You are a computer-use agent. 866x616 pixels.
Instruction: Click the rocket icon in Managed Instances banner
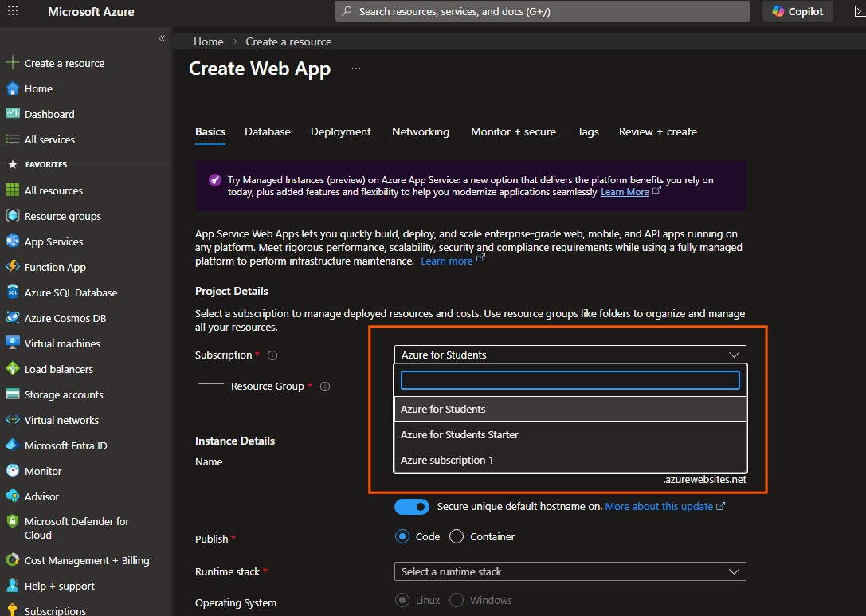[215, 180]
